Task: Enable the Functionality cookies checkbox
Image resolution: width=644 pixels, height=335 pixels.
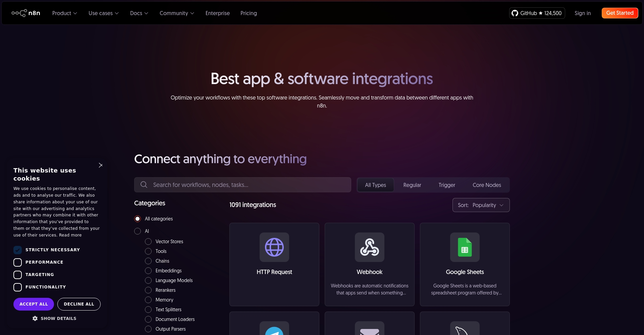Action: [x=17, y=287]
